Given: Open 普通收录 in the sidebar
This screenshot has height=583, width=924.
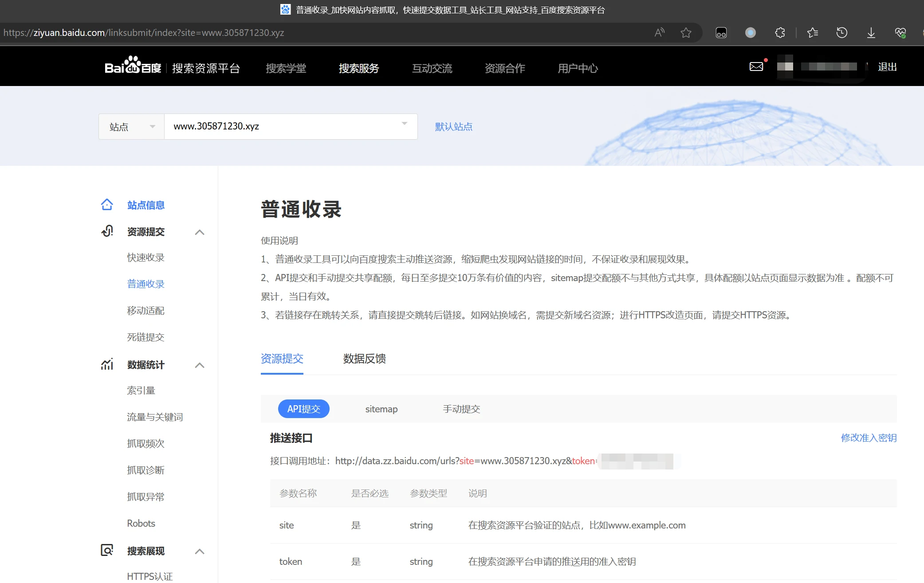Looking at the screenshot, I should pyautogui.click(x=146, y=284).
